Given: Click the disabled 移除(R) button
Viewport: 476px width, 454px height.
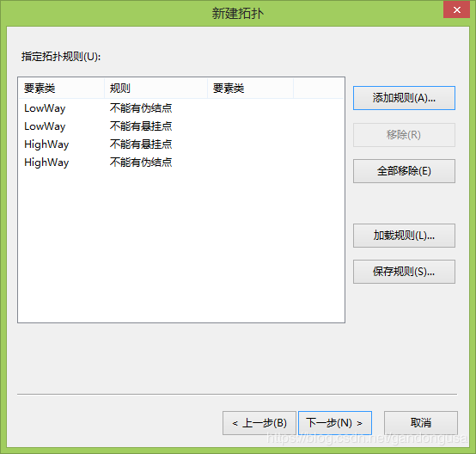Looking at the screenshot, I should click(x=404, y=135).
